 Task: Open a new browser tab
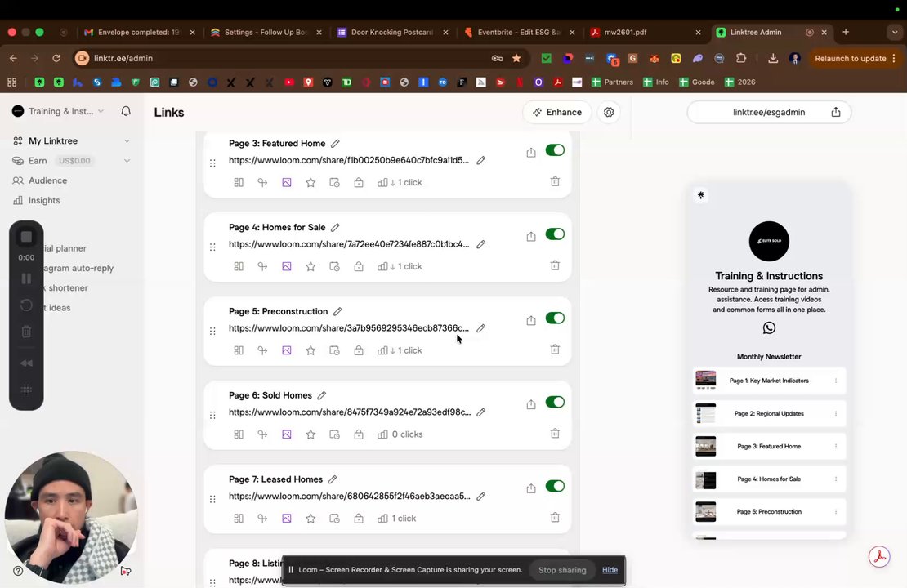click(846, 33)
